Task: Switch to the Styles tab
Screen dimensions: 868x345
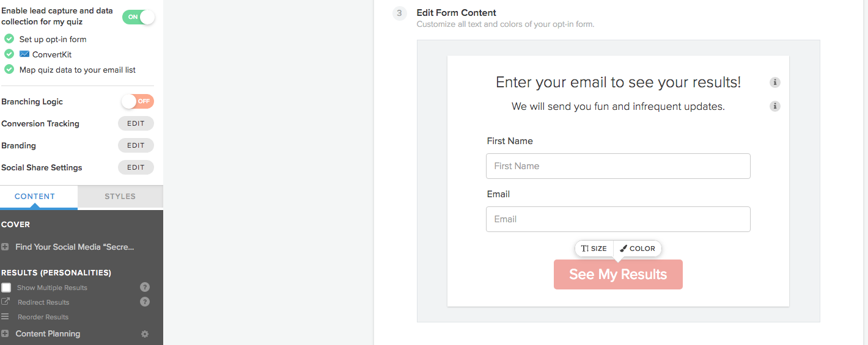Action: pyautogui.click(x=120, y=197)
